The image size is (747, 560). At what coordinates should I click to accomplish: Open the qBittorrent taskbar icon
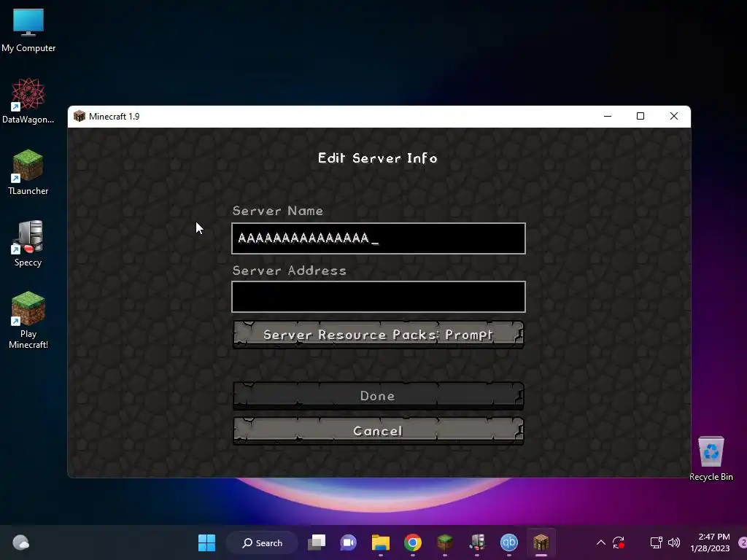tap(508, 542)
